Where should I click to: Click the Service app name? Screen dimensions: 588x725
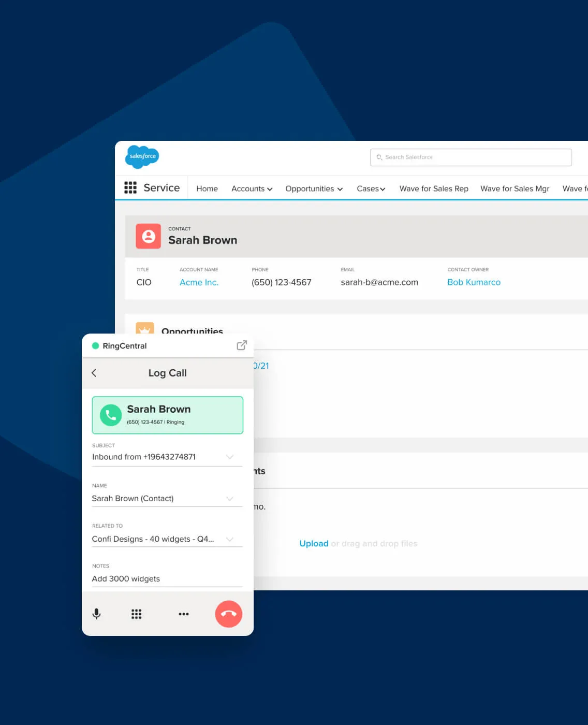pyautogui.click(x=161, y=187)
